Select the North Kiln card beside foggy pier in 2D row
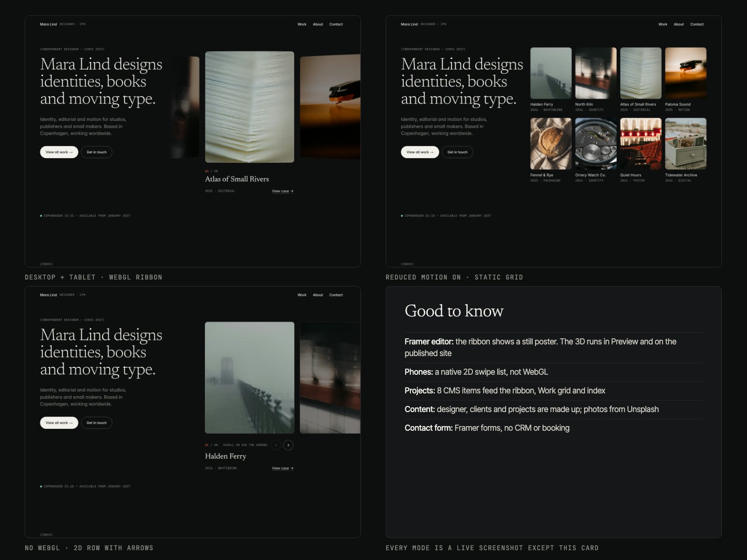Screen dimensions: 747x560 [330, 378]
